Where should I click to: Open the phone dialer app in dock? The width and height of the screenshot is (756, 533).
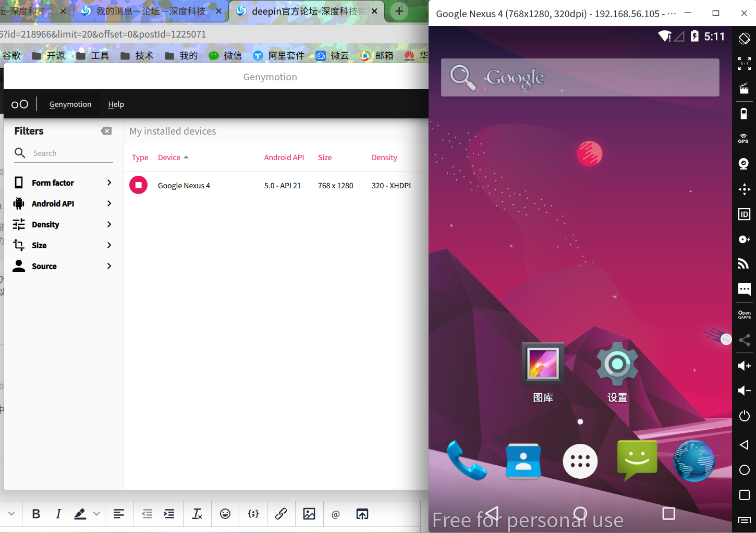[x=466, y=461]
